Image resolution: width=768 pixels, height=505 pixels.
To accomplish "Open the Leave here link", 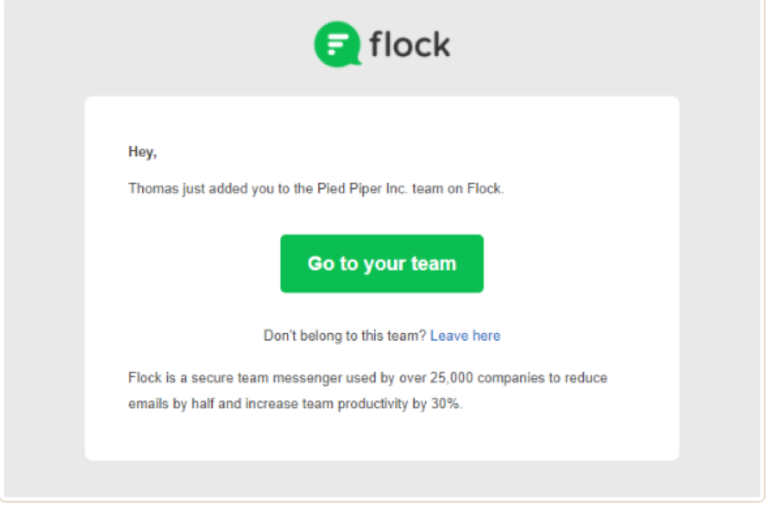I will coord(465,336).
